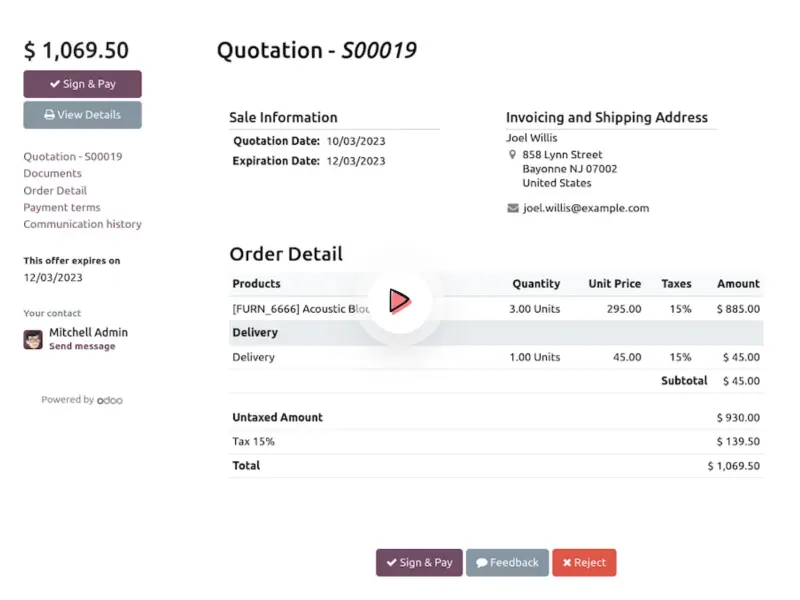Open View Details with the printer icon
The image size is (800, 600).
[x=82, y=115]
